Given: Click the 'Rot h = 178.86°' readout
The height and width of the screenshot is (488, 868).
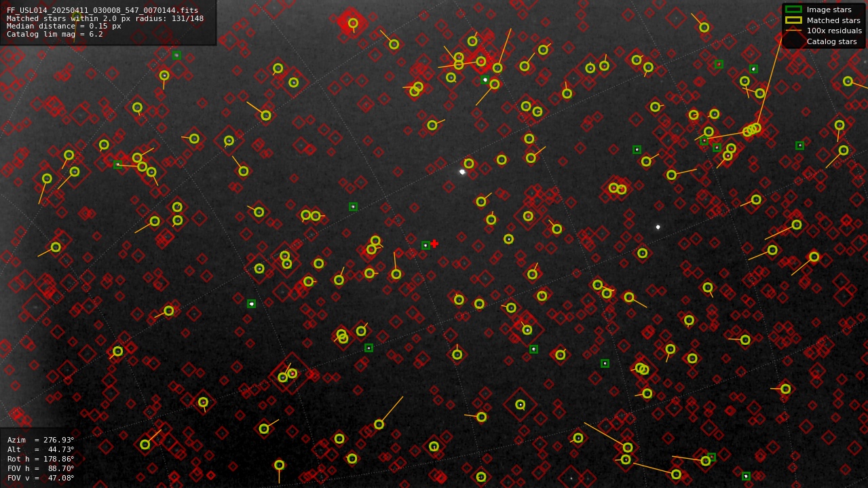Looking at the screenshot, I should pos(41,459).
